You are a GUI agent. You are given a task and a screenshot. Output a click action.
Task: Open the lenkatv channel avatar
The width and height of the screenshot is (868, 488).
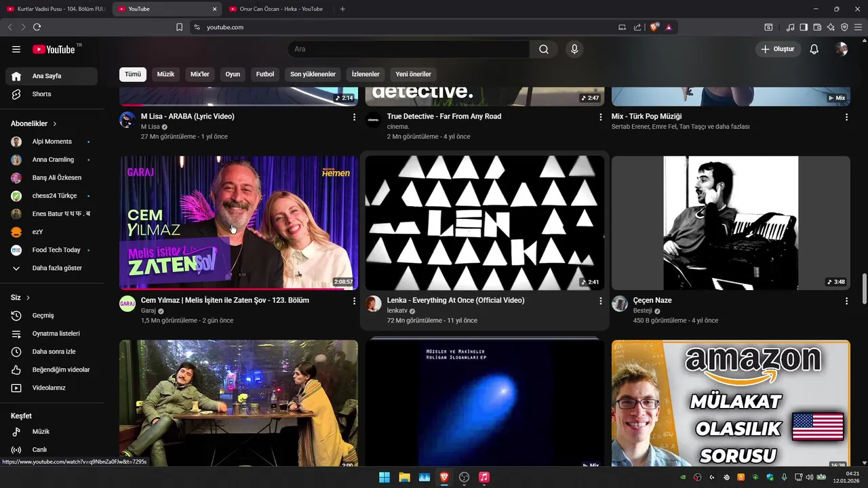point(374,304)
